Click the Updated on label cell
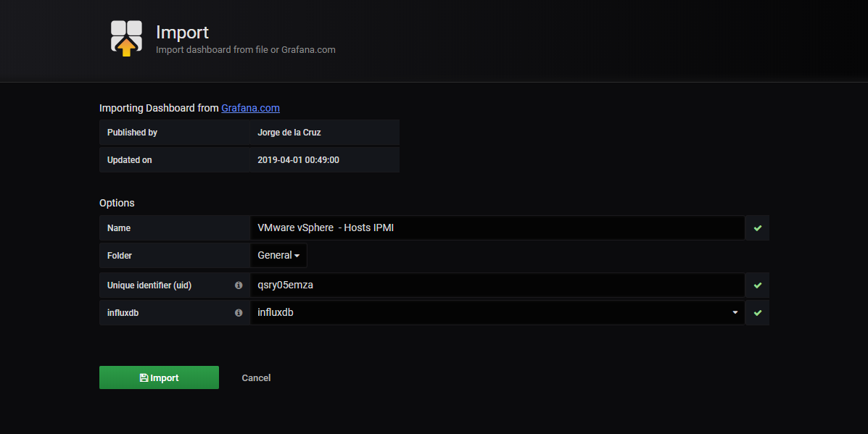Screen dimensions: 868x434 (174, 160)
